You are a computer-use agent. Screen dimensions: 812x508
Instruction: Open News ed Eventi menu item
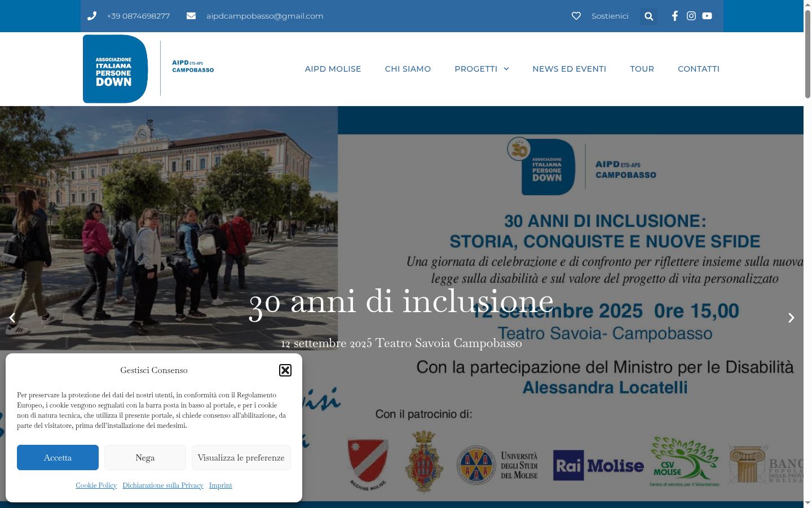[570, 69]
